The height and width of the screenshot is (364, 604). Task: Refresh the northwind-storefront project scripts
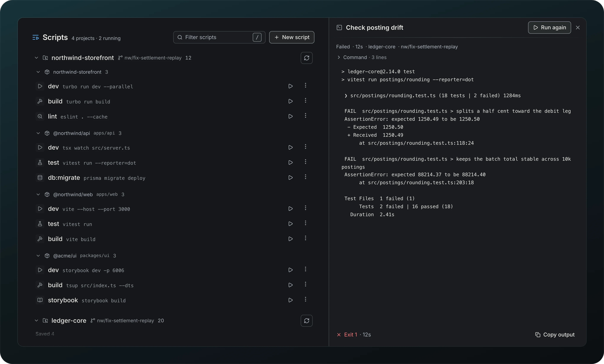click(x=307, y=58)
